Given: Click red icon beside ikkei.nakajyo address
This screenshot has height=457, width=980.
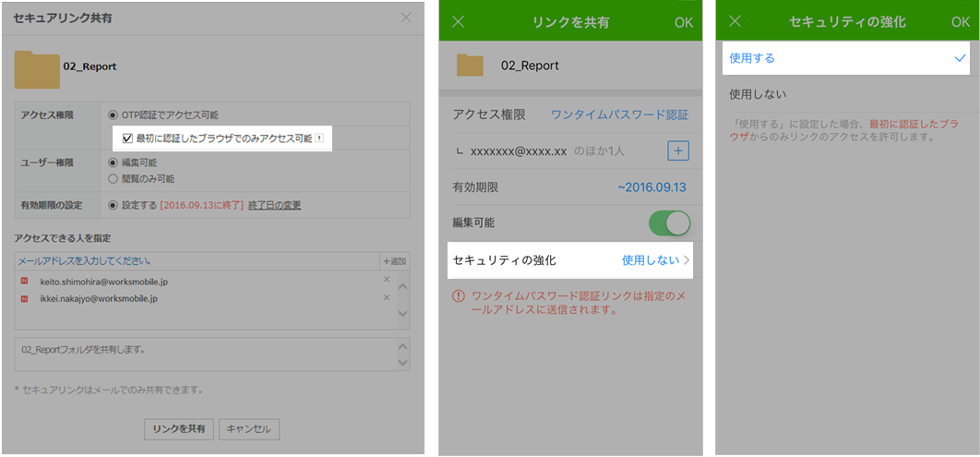Looking at the screenshot, I should (x=24, y=298).
